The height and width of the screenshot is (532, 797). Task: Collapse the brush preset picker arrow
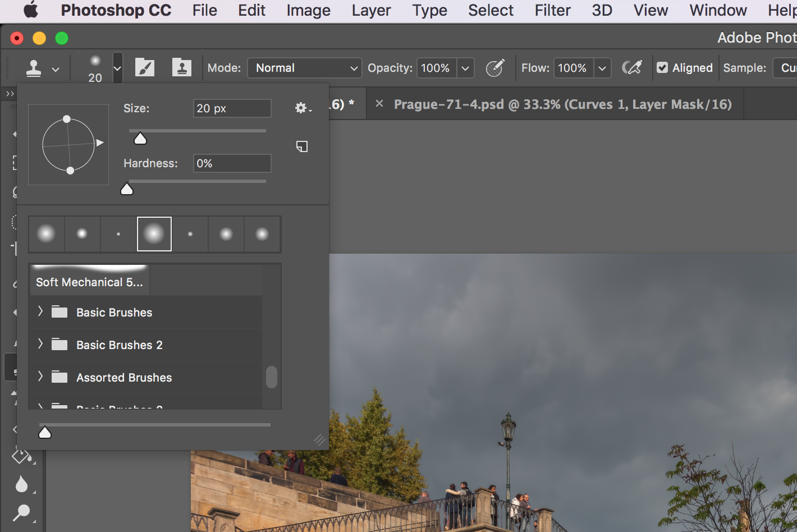pos(117,68)
